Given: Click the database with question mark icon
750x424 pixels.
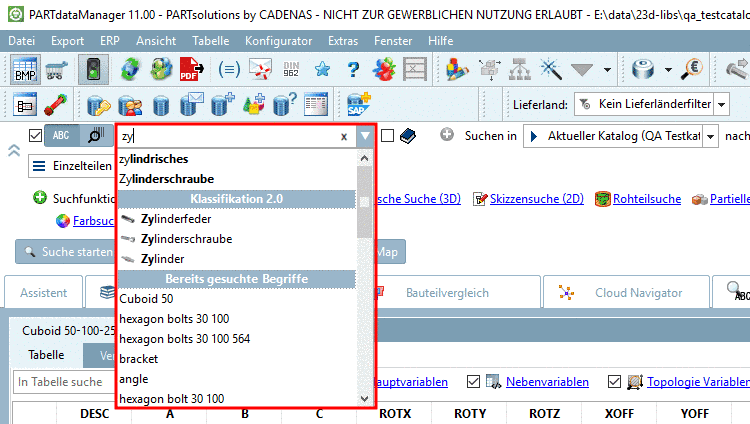Looking at the screenshot, I should (x=285, y=104).
